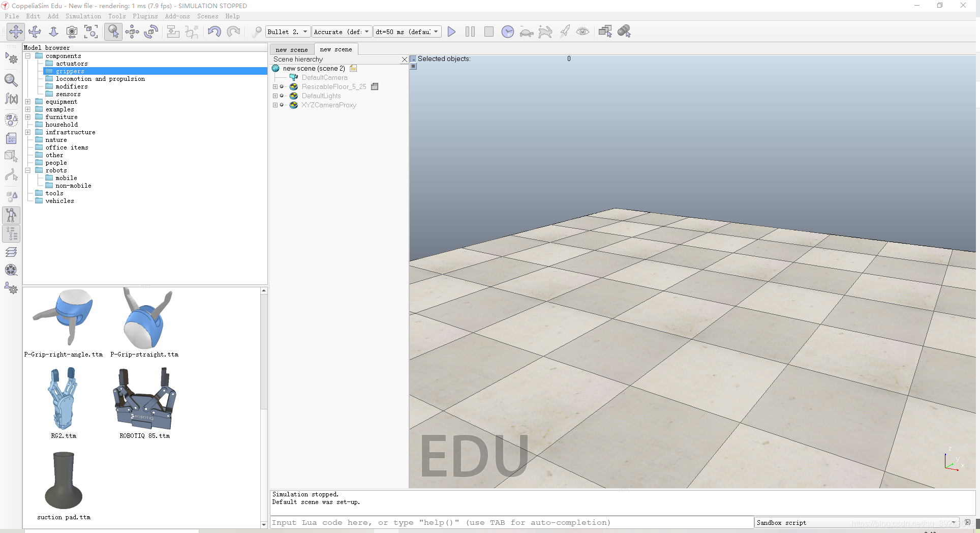
Task: Toggle the click selection tool
Action: 113,32
